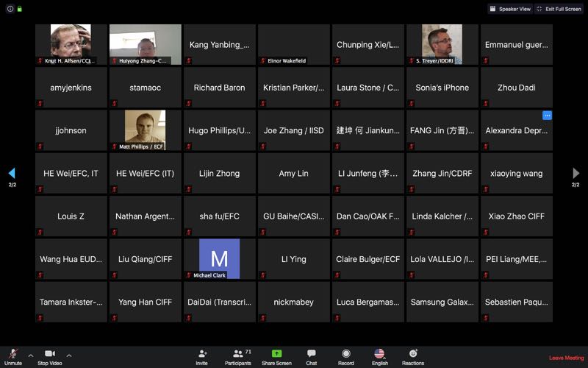Start recording the meeting
588x368 pixels.
[345, 356]
